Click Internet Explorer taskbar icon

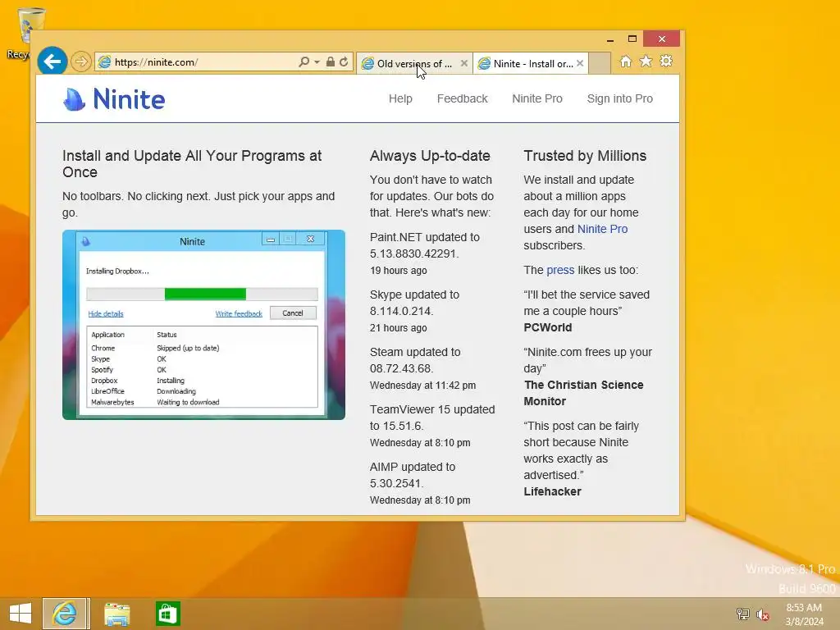pyautogui.click(x=66, y=614)
